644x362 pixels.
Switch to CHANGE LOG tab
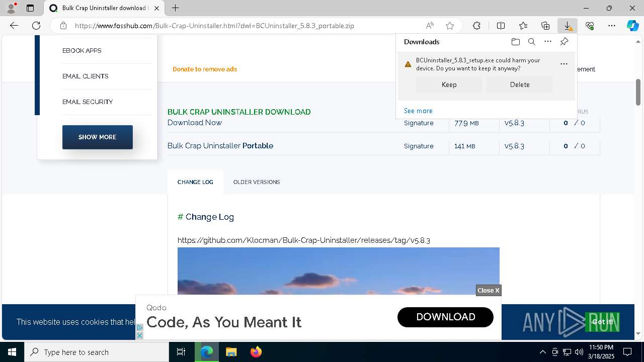tap(195, 182)
